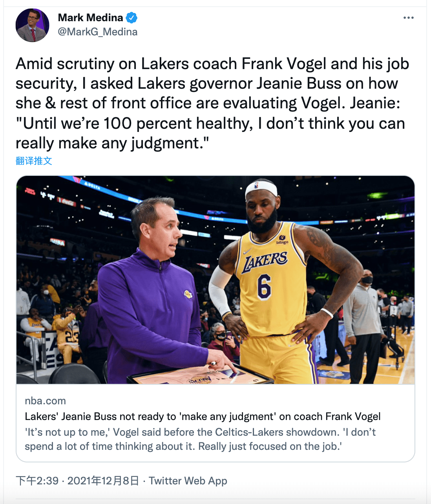Open the @MarkG_Medina handle link

point(98,32)
